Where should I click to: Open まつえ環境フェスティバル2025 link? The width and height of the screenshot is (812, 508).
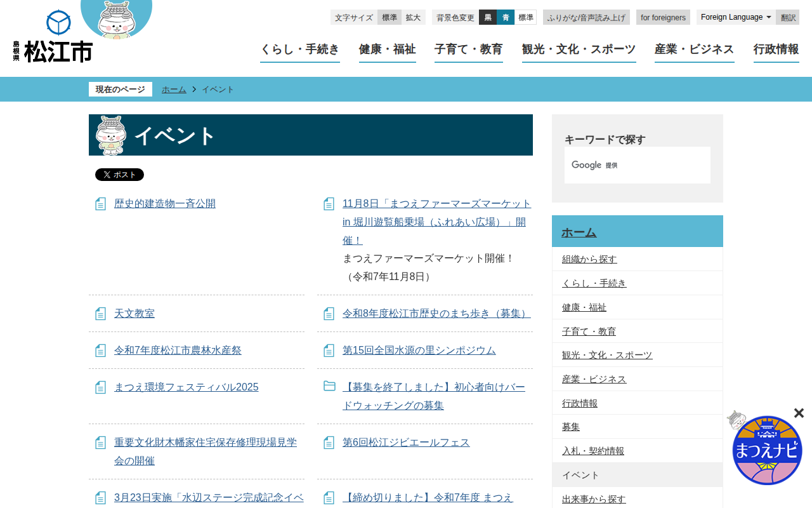[187, 387]
